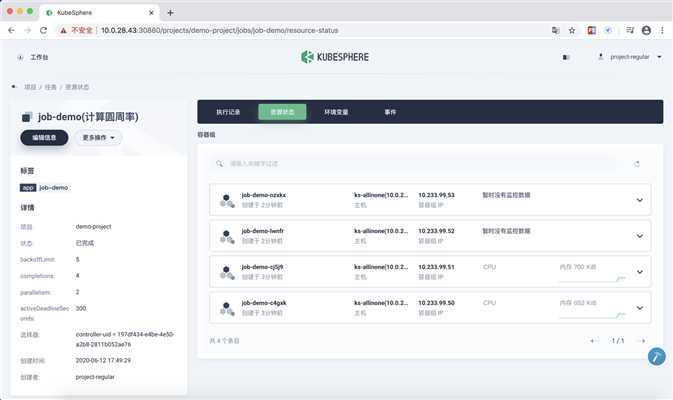Reload the browser page

click(43, 30)
